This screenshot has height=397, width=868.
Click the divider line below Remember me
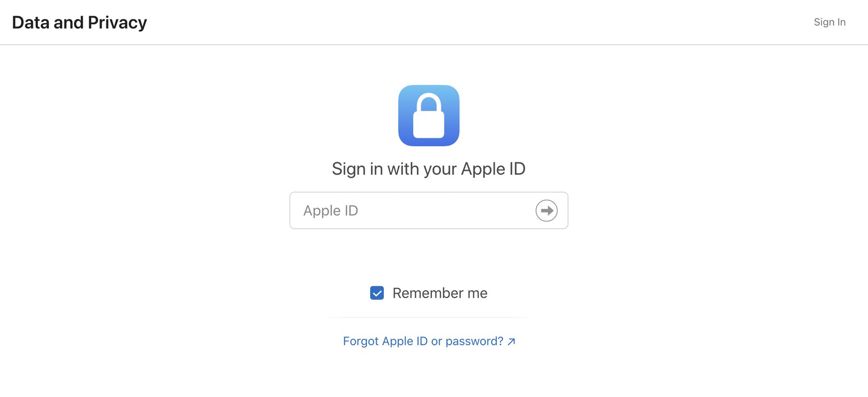[428, 318]
